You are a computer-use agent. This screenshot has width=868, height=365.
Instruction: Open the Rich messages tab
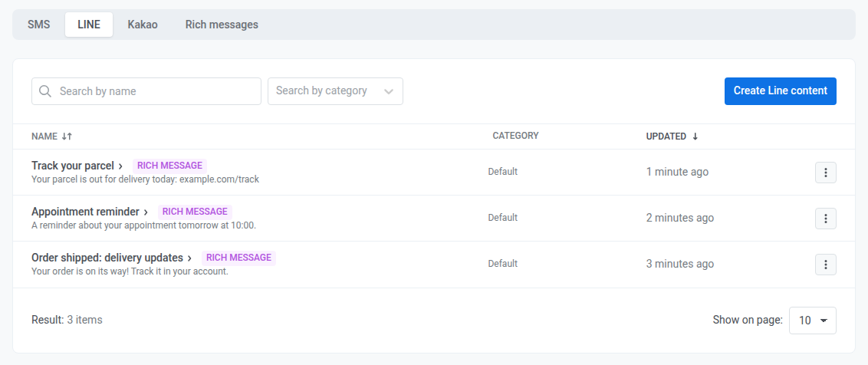click(x=222, y=25)
